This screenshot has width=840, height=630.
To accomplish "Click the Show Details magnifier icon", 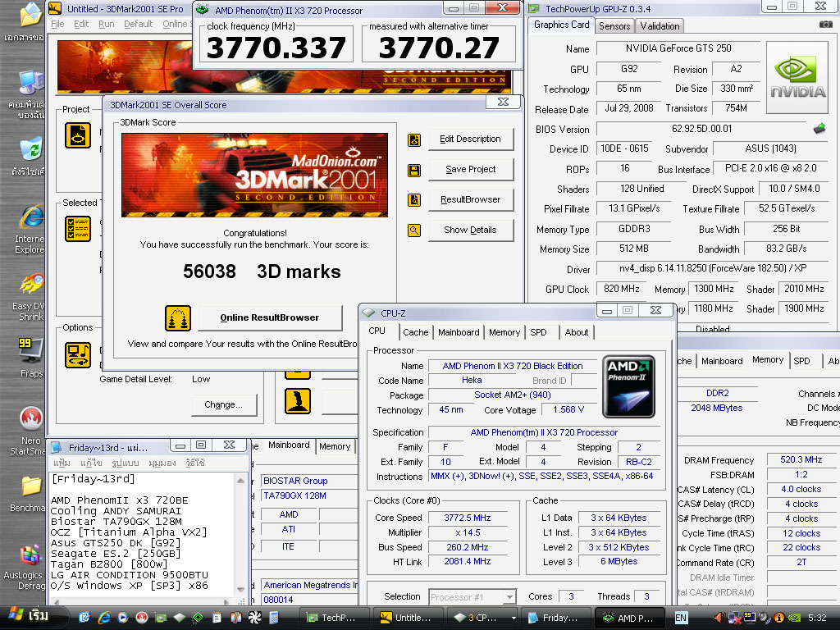I will click(x=414, y=231).
